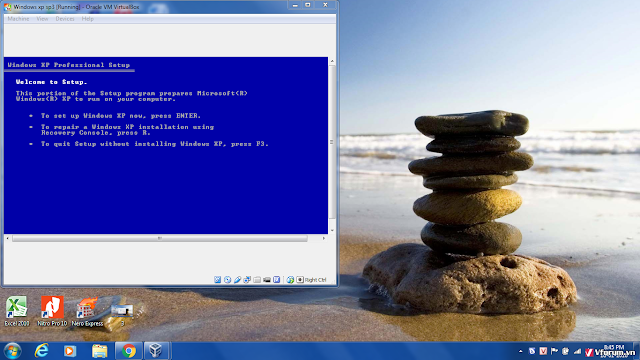Click the 'Welcome to Setup.' heading text
The image size is (640, 360).
pyautogui.click(x=51, y=82)
